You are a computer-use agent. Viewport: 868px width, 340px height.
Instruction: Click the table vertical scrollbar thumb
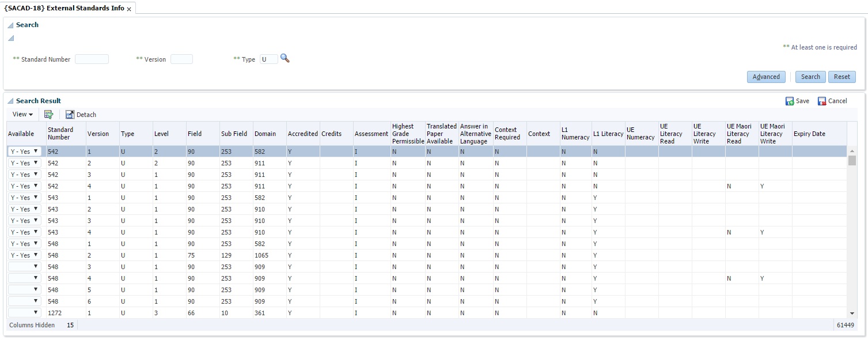852,160
